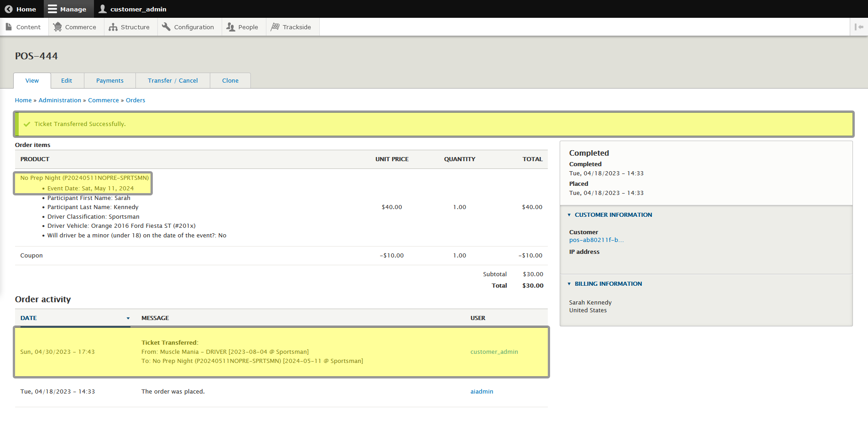Click the MESSAGE column header

pos(155,318)
